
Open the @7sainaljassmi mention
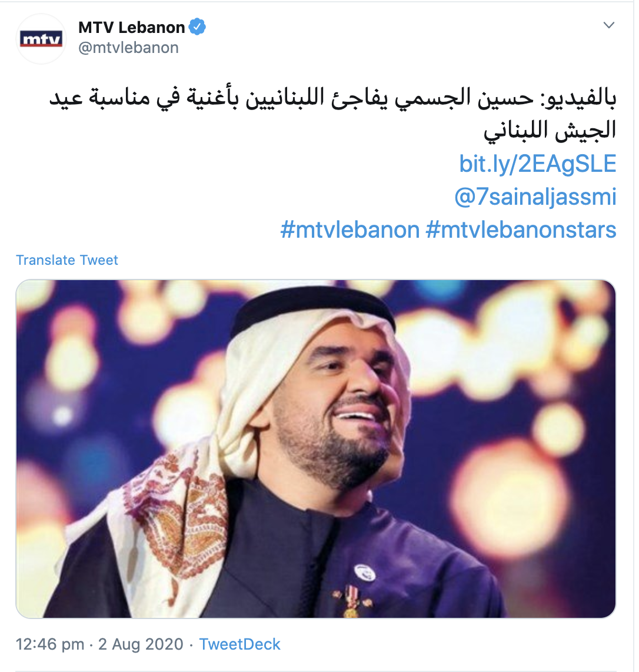click(535, 197)
